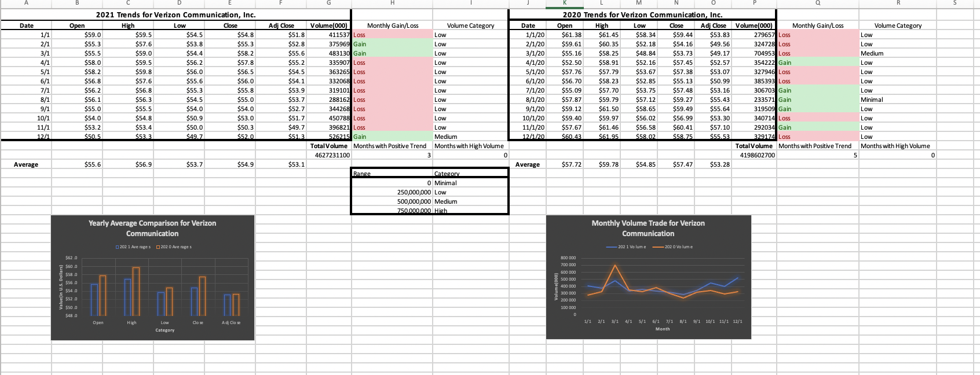Image resolution: width=980 pixels, height=375 pixels.
Task: Select column header S
Action: [955, 3]
